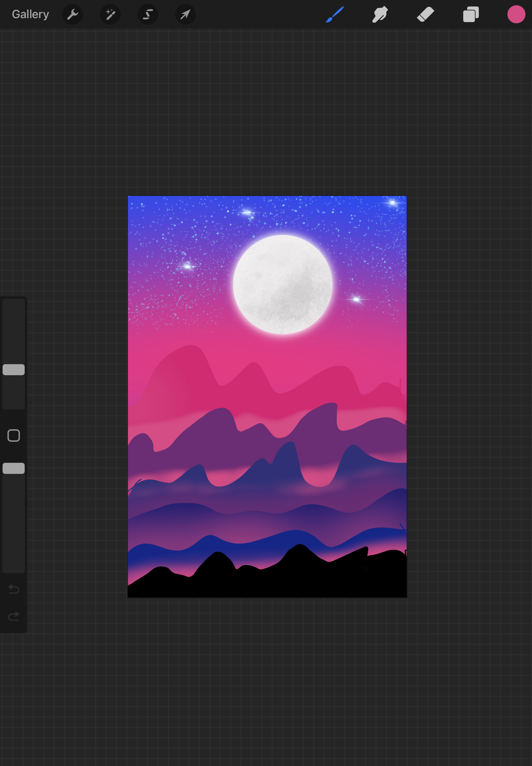Screen dimensions: 532x766
Task: Click the brush opacity slider handle
Action: [x=14, y=468]
